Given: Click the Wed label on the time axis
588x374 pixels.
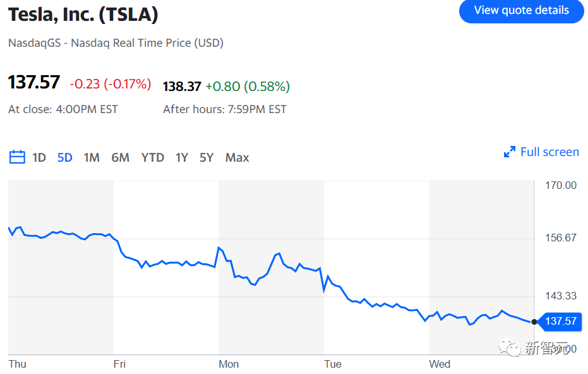Looking at the screenshot, I should coord(440,364).
